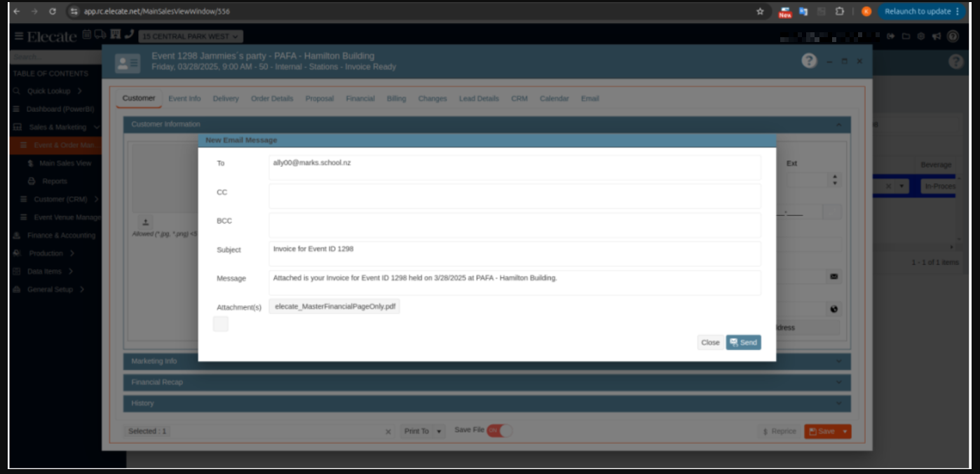Bookmark this page with the star icon
This screenshot has height=474, width=980.
pos(760,11)
